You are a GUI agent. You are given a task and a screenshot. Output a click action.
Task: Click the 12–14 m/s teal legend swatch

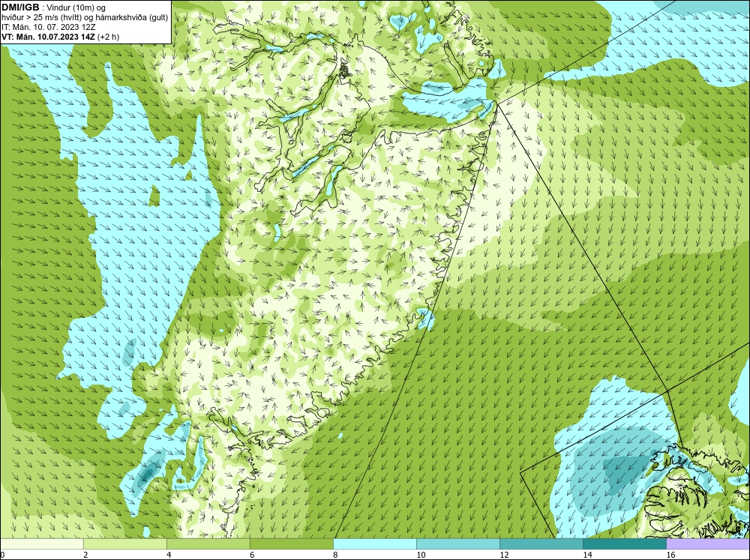coord(541,544)
